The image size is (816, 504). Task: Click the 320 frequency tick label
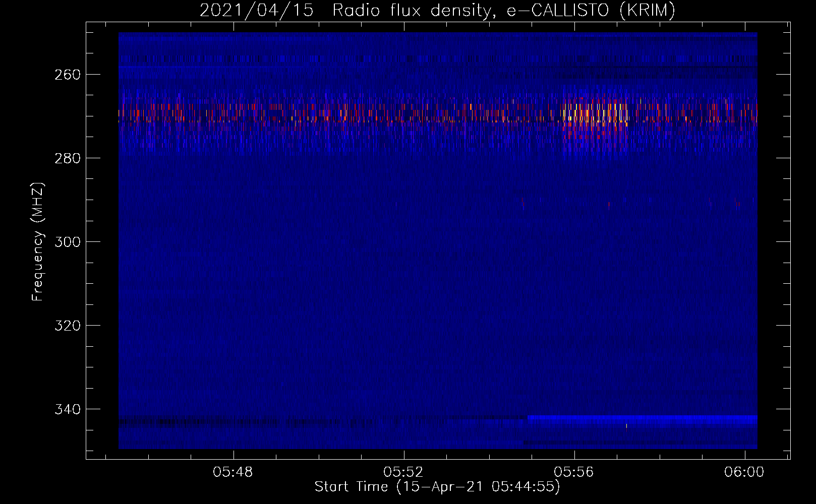67,326
